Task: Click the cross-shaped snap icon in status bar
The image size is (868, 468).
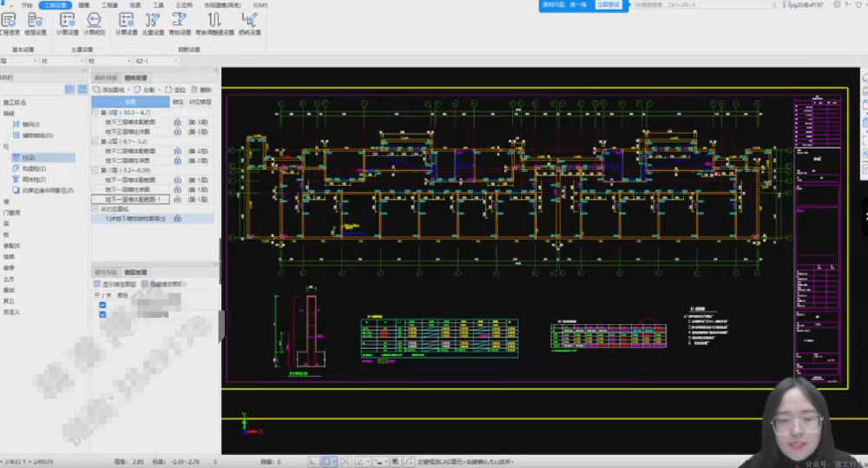Action: pos(346,461)
